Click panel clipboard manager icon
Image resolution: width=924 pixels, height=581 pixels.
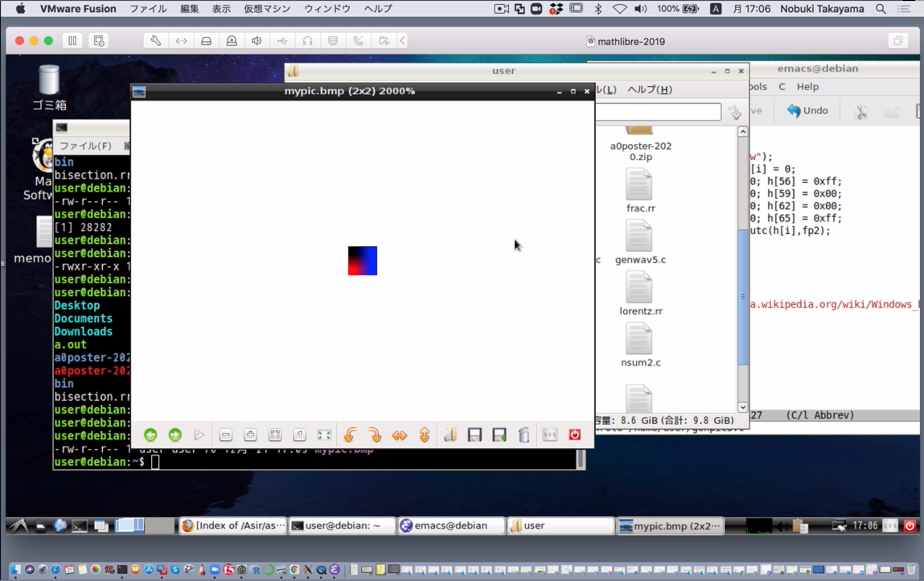click(x=800, y=525)
